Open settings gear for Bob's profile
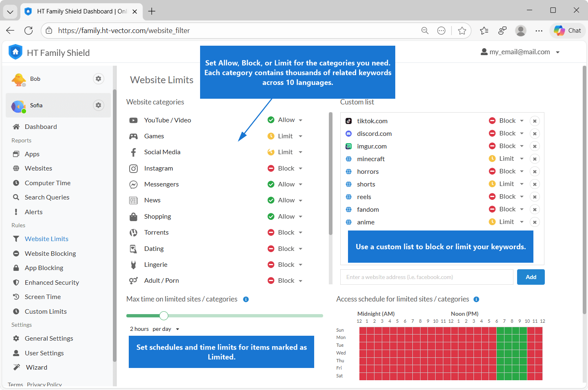 point(98,79)
